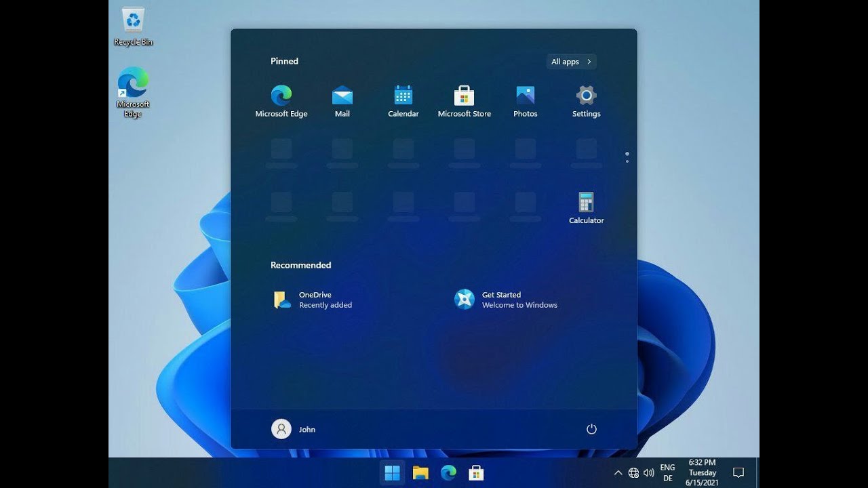Open the notification center icon

tap(738, 472)
